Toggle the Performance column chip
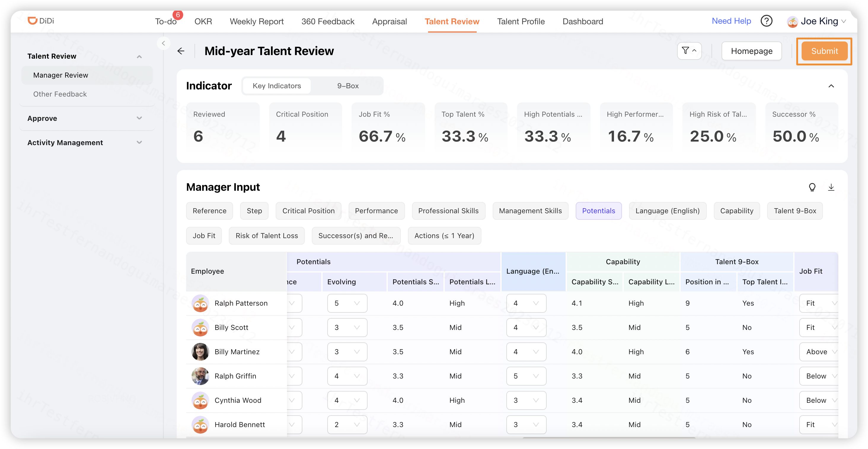 point(376,211)
